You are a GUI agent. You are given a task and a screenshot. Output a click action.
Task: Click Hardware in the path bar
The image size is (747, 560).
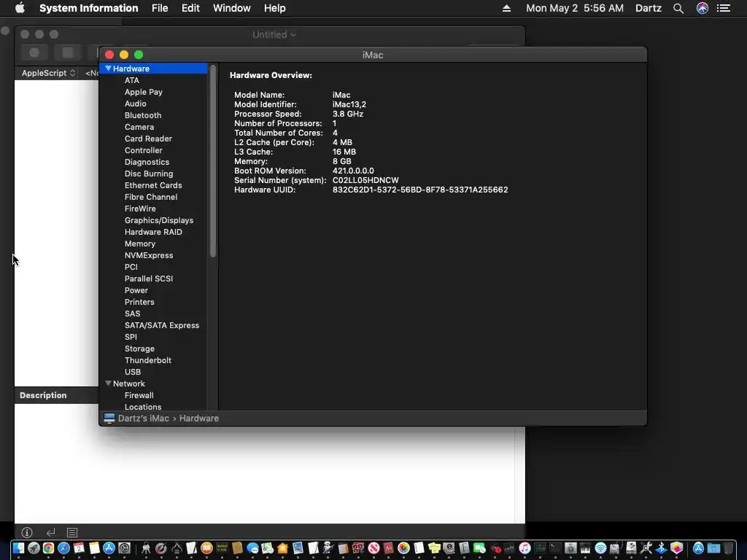tap(198, 418)
